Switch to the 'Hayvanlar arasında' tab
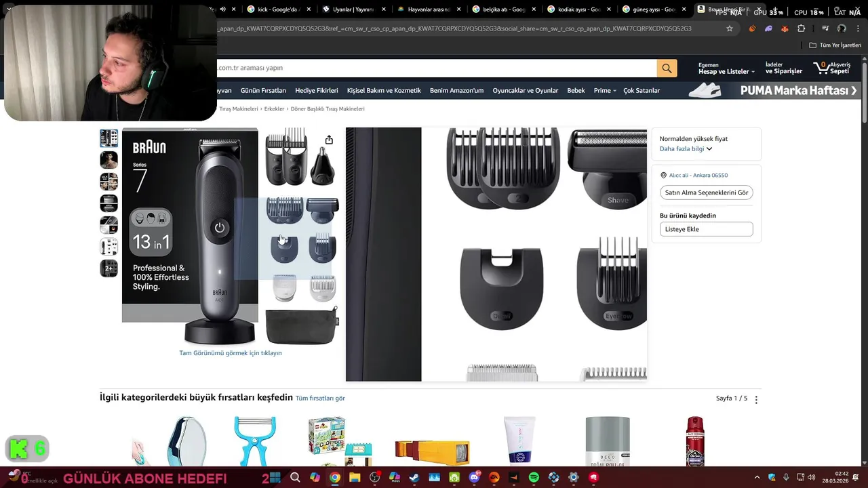The image size is (868, 488). pos(428,9)
